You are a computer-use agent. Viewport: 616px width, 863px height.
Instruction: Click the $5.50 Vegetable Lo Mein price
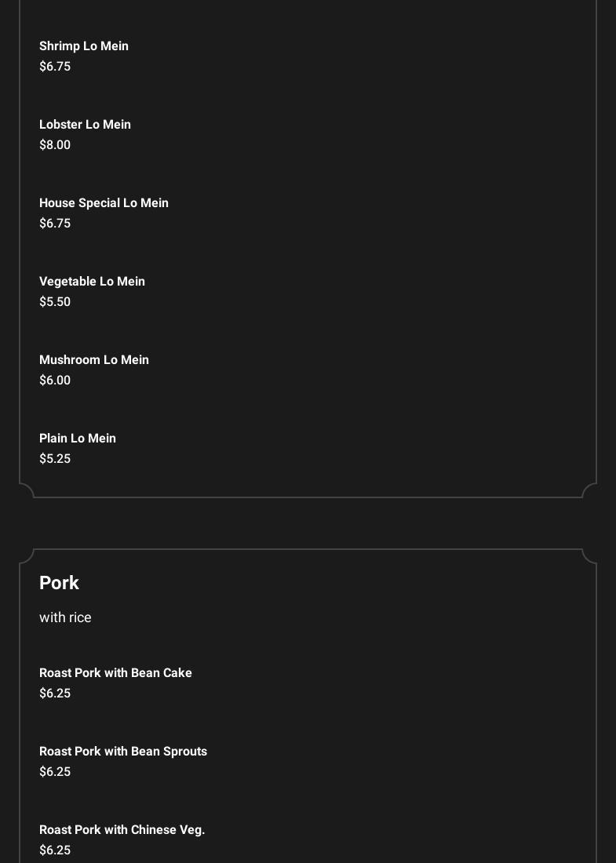click(x=55, y=302)
